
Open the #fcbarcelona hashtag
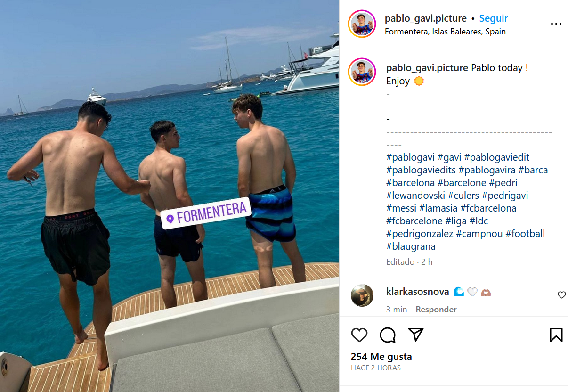488,208
